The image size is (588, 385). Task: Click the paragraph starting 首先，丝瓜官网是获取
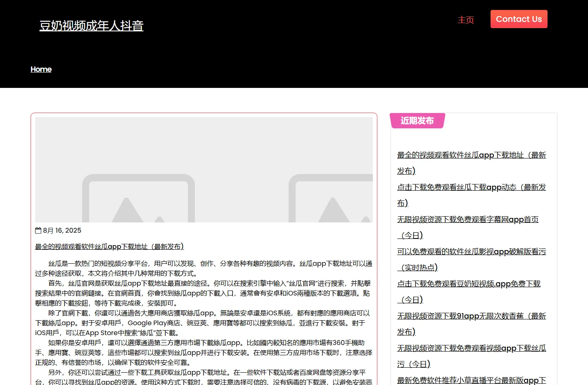point(204,293)
